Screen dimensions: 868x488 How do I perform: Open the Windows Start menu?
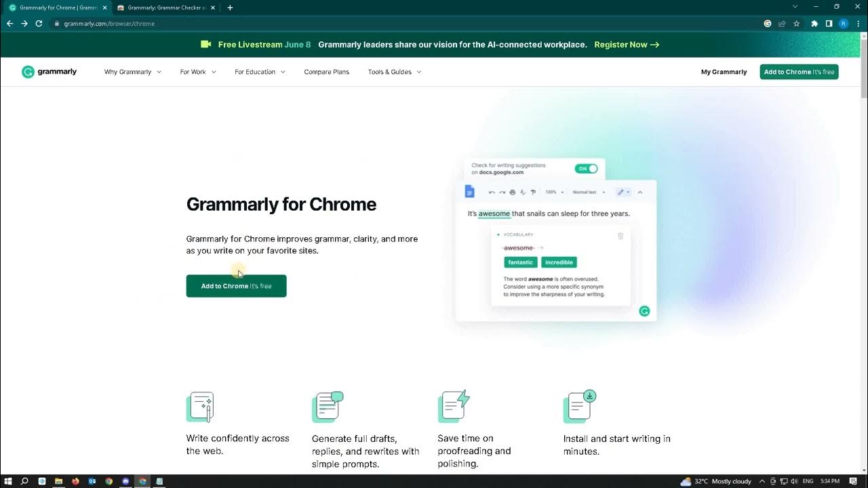pos(9,481)
